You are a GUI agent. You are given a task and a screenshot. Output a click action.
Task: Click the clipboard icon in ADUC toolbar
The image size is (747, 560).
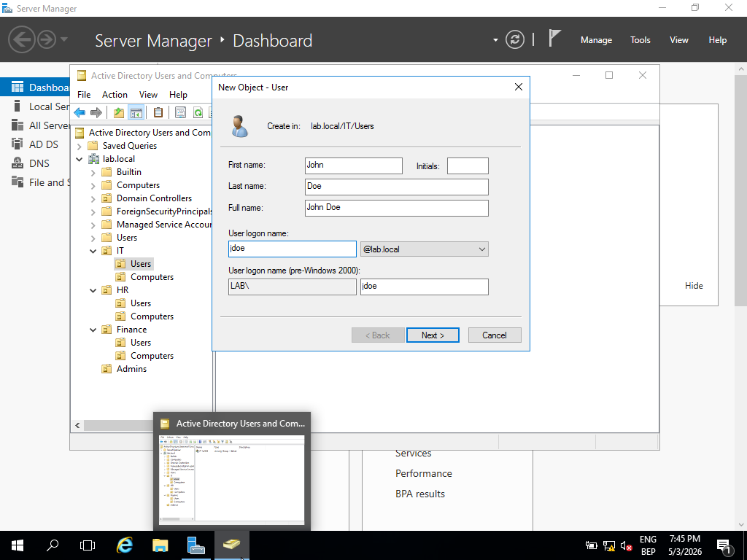158,113
